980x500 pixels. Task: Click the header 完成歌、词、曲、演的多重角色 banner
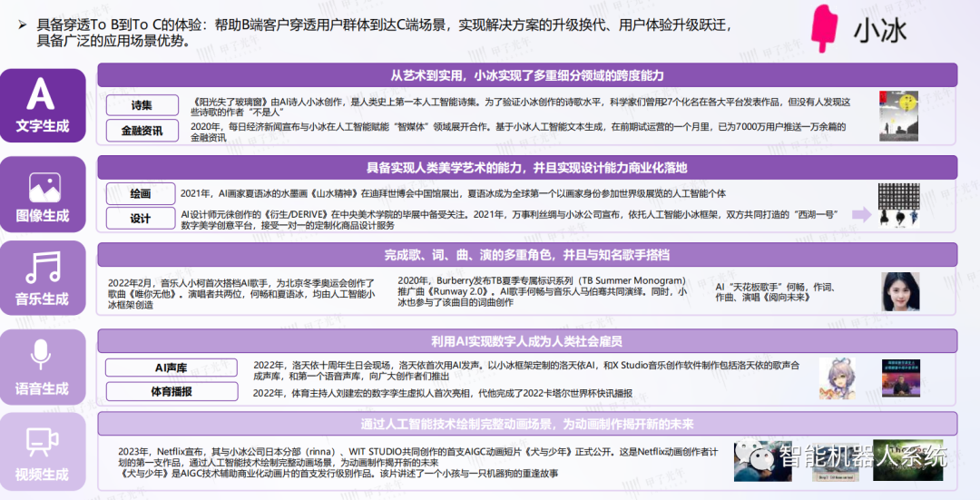click(x=527, y=255)
